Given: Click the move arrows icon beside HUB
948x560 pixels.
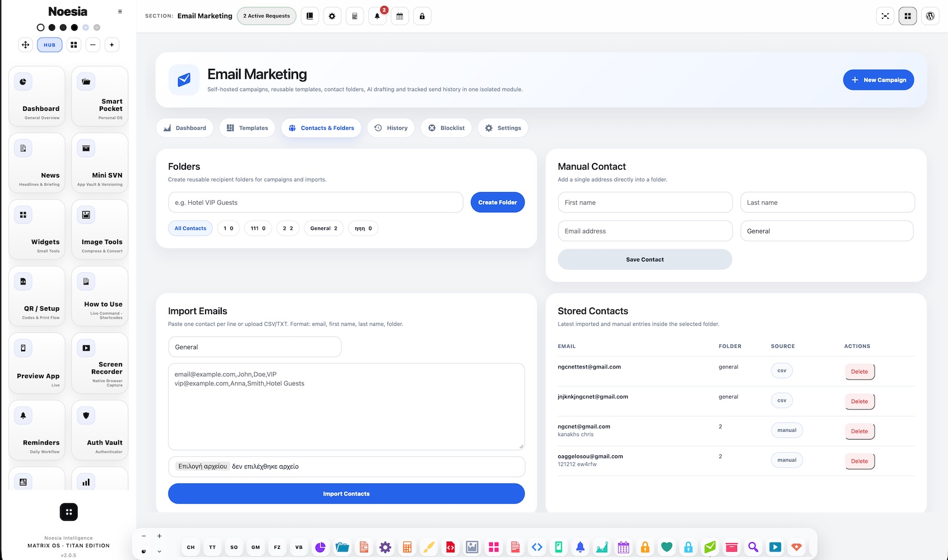Looking at the screenshot, I should click(26, 45).
